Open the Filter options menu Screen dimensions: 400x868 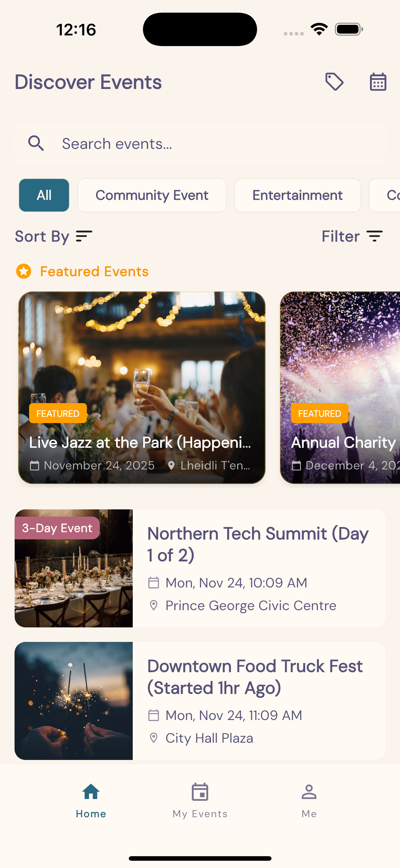click(x=352, y=236)
